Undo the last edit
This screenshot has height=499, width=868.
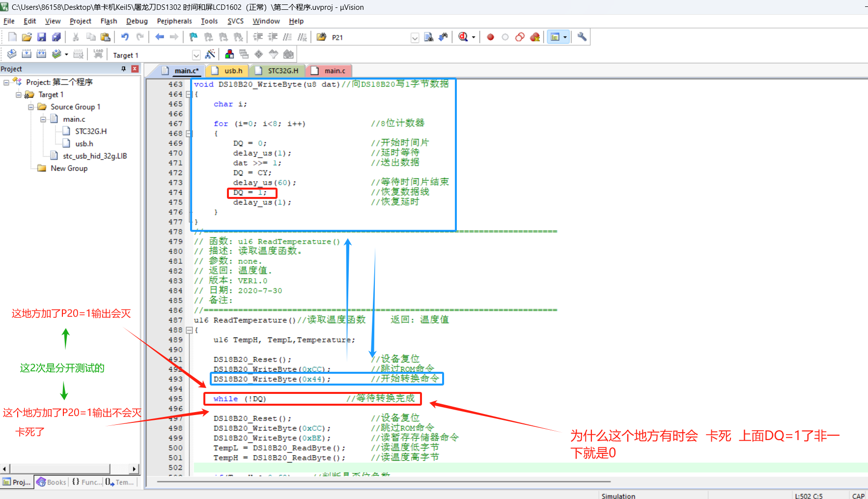125,37
